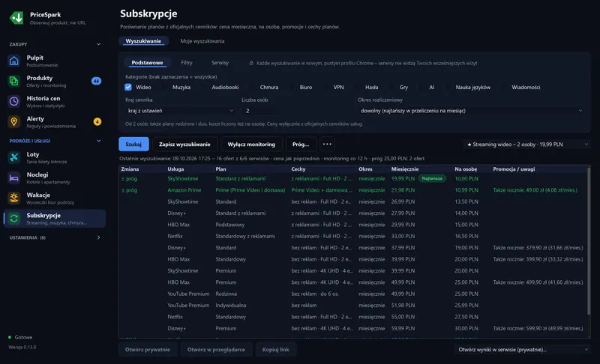
Task: Click the Szukaj button
Action: pyautogui.click(x=133, y=144)
